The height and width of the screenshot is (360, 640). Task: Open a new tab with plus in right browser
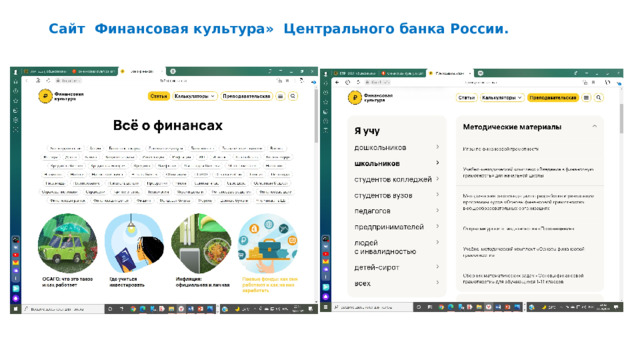coord(480,73)
